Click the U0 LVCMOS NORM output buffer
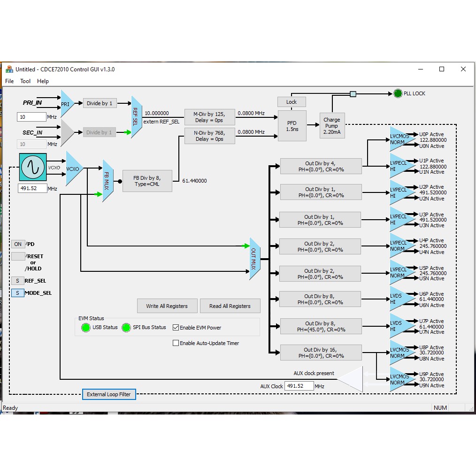The height and width of the screenshot is (476, 476). pyautogui.click(x=400, y=139)
